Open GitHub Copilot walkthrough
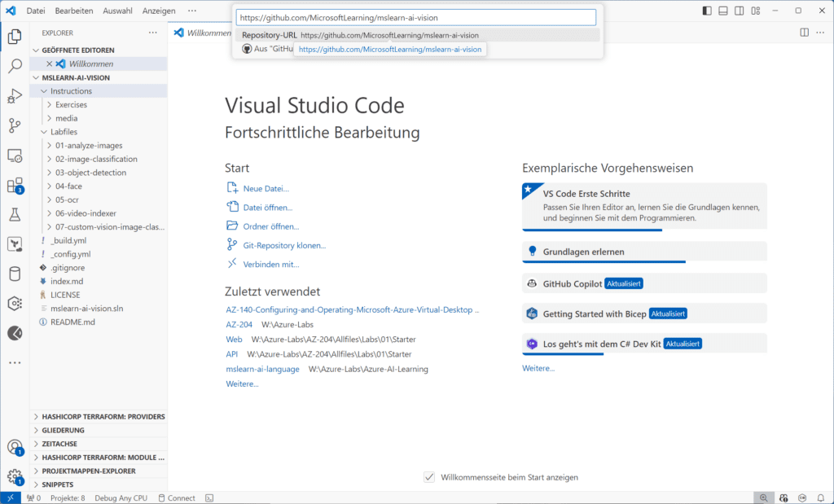Image resolution: width=834 pixels, height=504 pixels. [x=645, y=283]
